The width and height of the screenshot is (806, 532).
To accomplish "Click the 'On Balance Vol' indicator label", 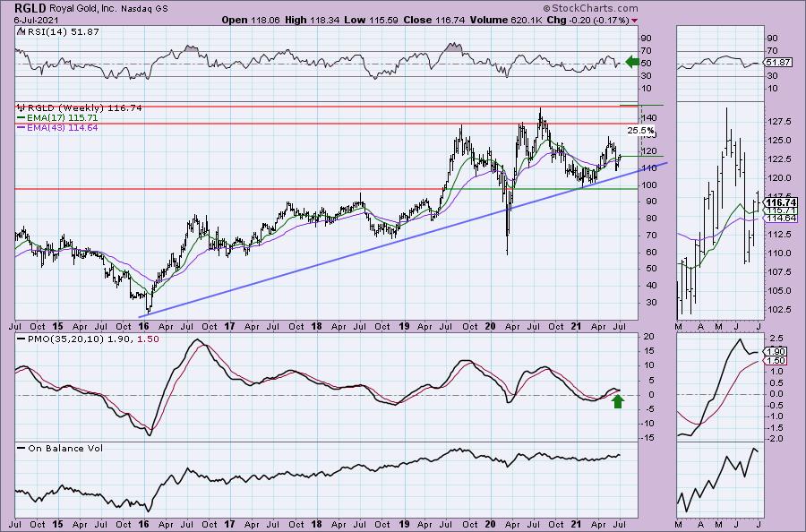I will 65,448.
